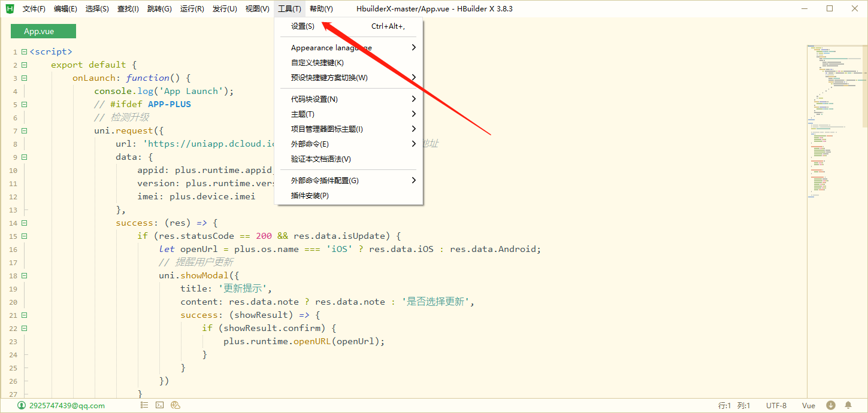Click the user account avatar icon
Viewport: 868px width, 413px height.
pos(22,405)
